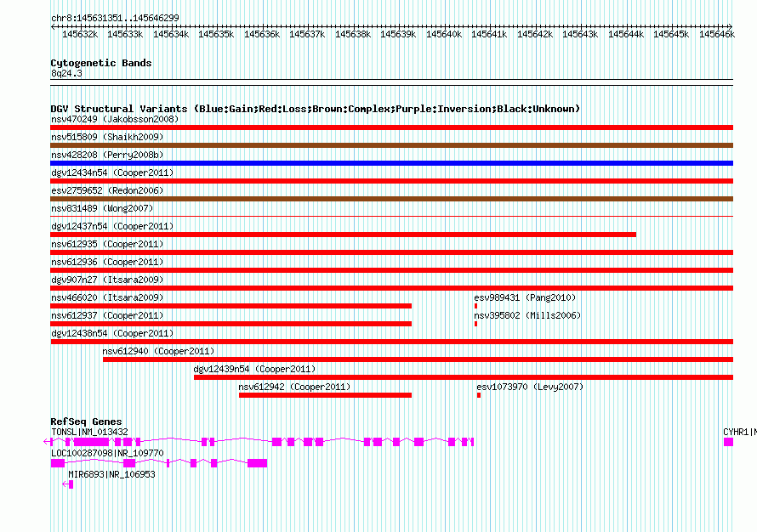The image size is (757, 532).
Task: Click the 145636k ruler tick label
Action: 262,34
